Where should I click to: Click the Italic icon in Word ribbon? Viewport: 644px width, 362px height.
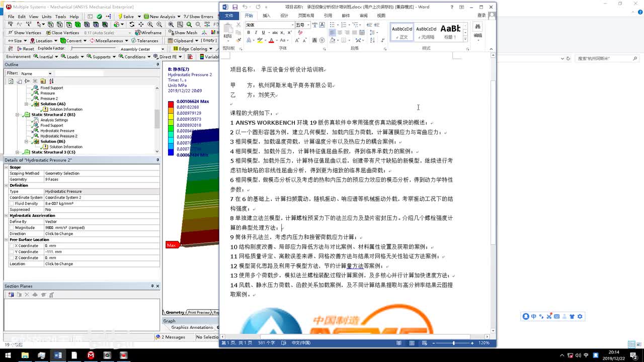click(x=256, y=33)
